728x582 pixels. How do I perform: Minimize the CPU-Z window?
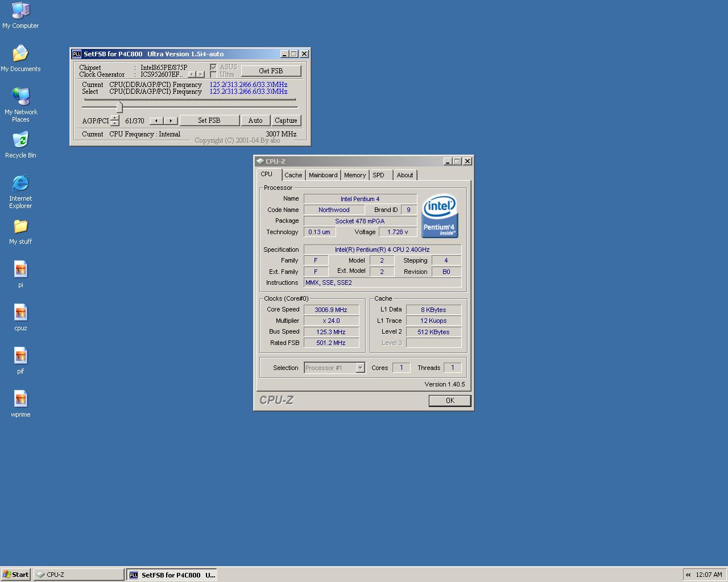point(448,161)
